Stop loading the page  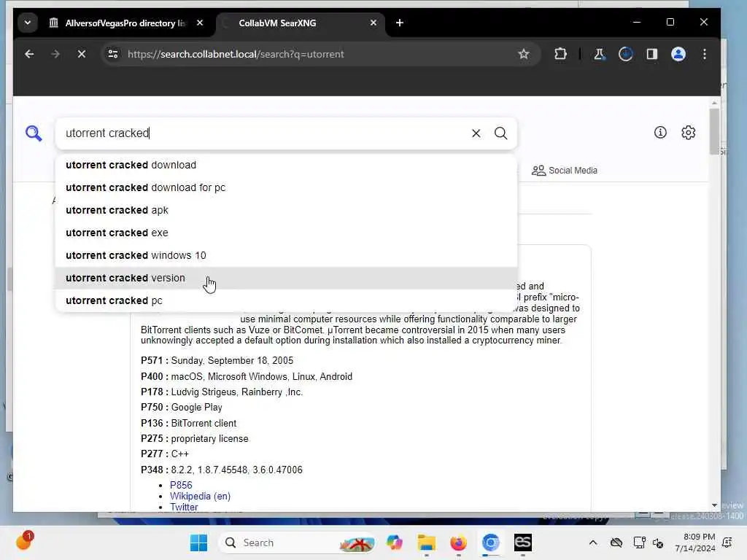[82, 54]
